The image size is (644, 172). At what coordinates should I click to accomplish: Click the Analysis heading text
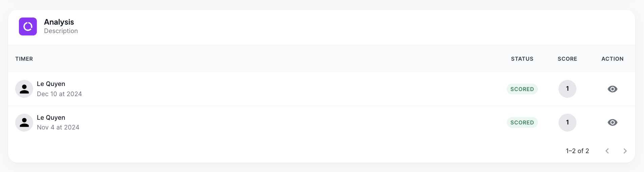59,22
